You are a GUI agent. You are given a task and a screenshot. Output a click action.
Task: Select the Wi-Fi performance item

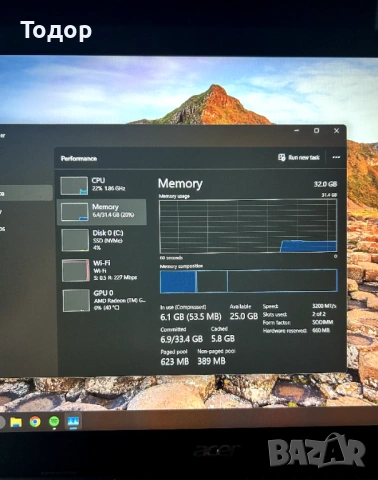pyautogui.click(x=102, y=270)
